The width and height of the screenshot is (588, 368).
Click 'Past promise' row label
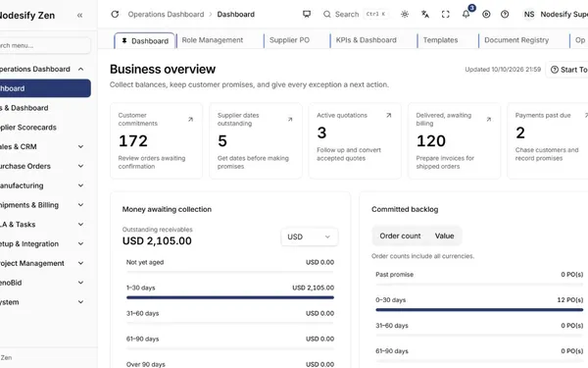[x=395, y=275]
